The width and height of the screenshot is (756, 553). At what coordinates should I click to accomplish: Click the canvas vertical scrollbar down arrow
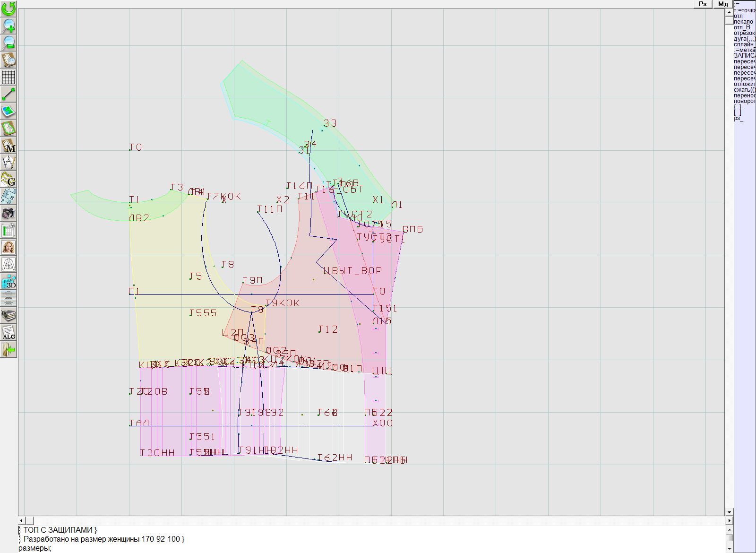point(729,512)
